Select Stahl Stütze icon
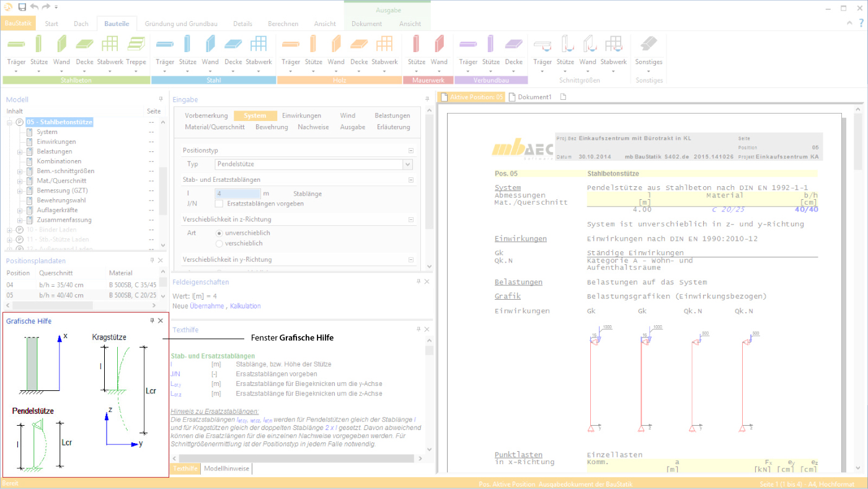This screenshot has height=489, width=868. coord(188,44)
